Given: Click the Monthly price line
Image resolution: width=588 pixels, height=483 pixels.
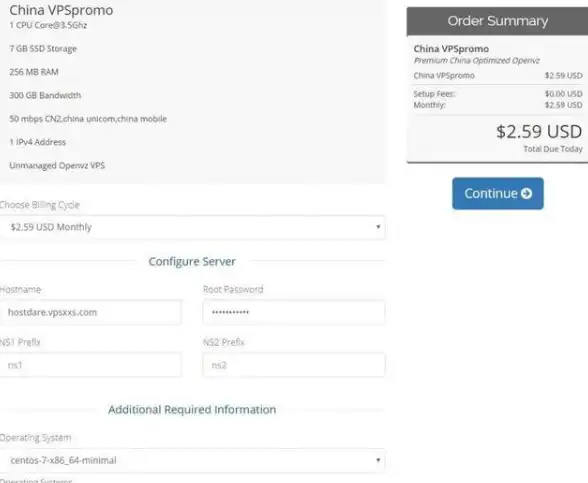Looking at the screenshot, I should (498, 105).
